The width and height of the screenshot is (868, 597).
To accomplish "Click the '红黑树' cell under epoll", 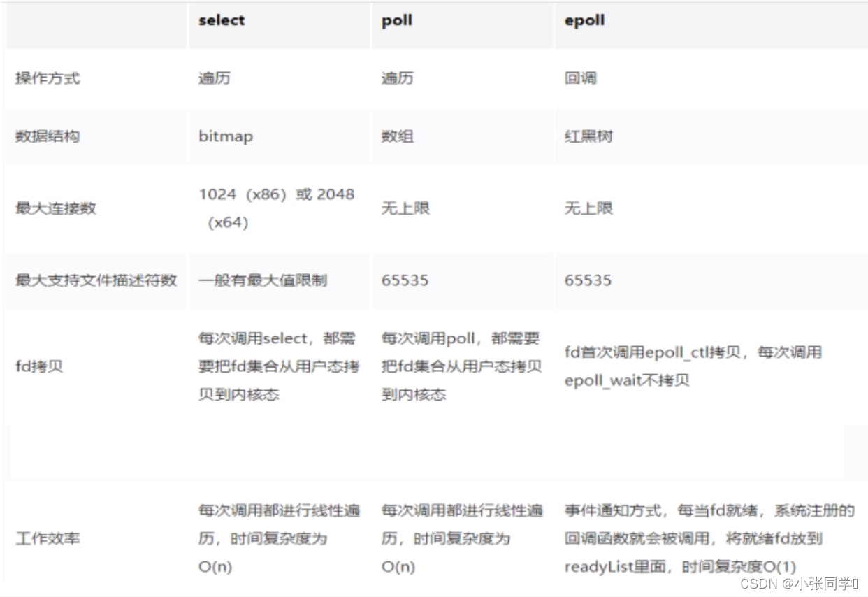I will 588,136.
